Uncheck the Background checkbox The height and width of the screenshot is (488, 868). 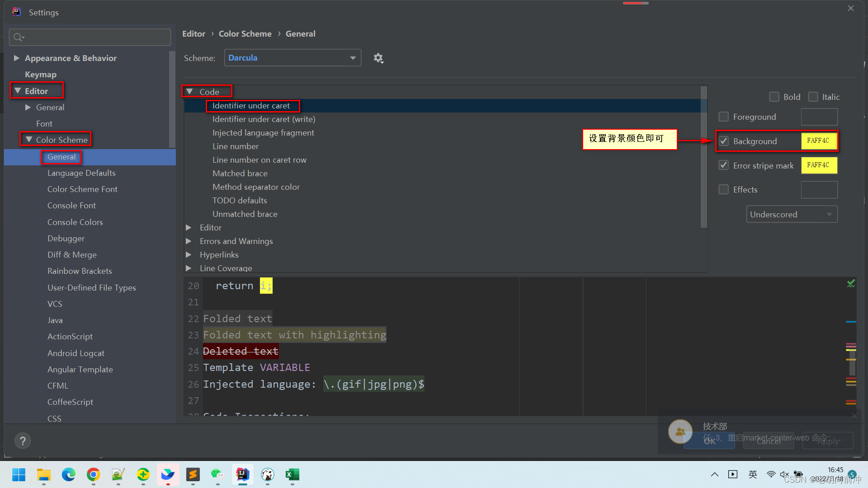pos(724,141)
